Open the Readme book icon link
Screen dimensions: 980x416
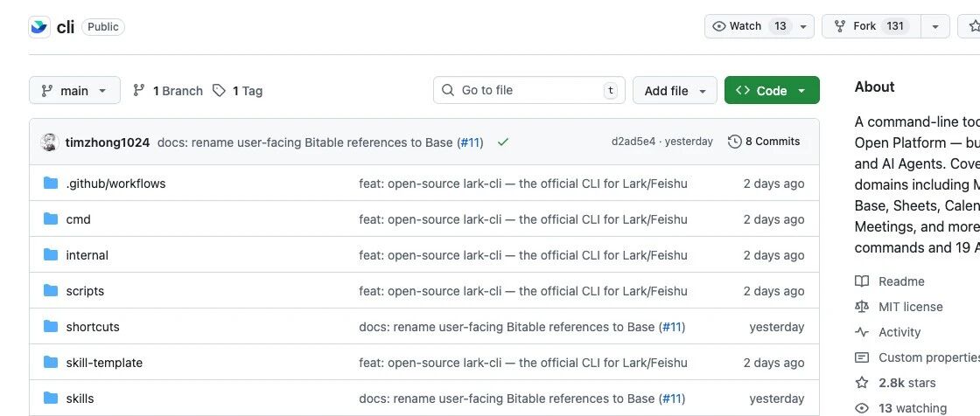[862, 281]
